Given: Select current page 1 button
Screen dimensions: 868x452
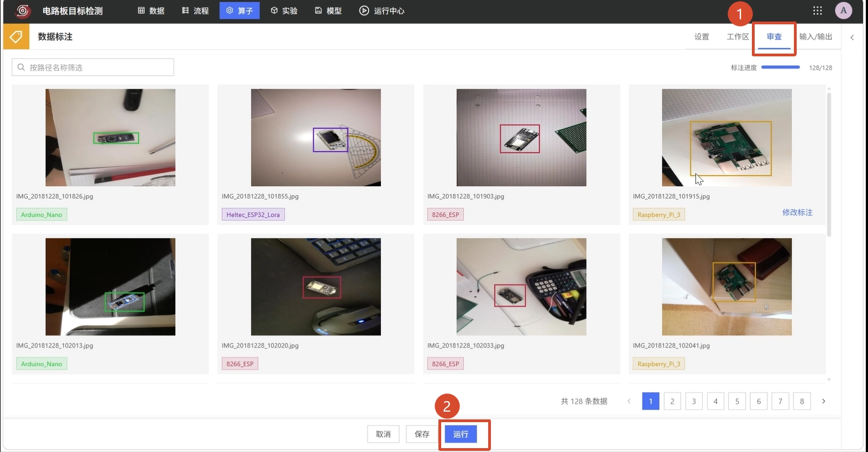Looking at the screenshot, I should point(651,401).
